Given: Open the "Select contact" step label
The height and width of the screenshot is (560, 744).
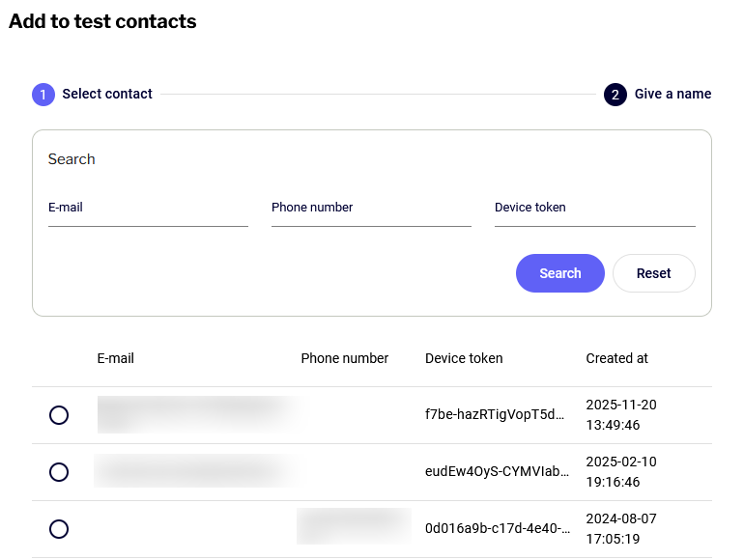Looking at the screenshot, I should [x=107, y=95].
